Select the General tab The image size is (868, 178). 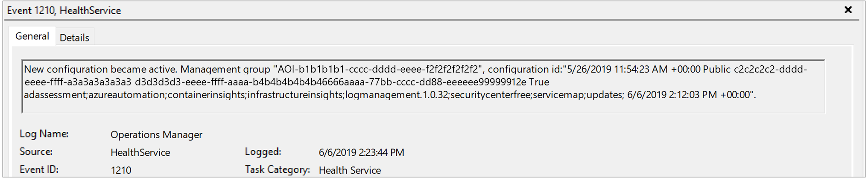[32, 36]
